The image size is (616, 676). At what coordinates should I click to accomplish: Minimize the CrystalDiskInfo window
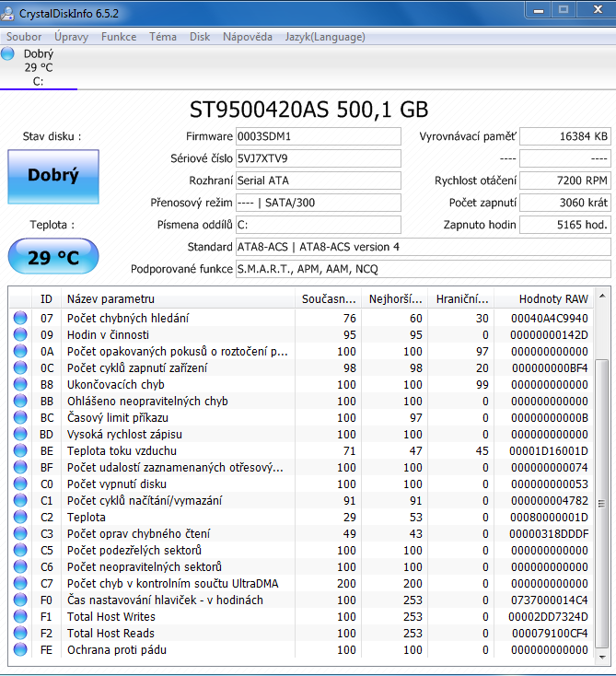pos(539,10)
